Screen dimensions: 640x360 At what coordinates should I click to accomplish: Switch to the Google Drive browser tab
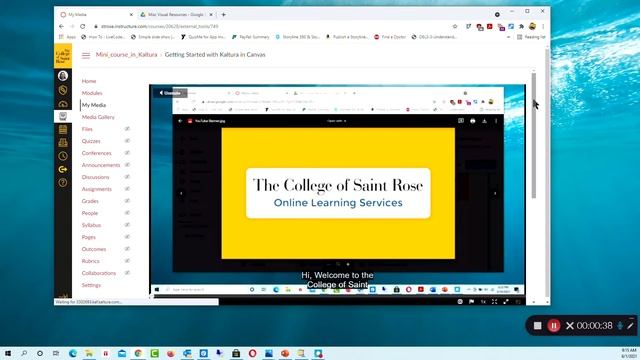[176, 14]
